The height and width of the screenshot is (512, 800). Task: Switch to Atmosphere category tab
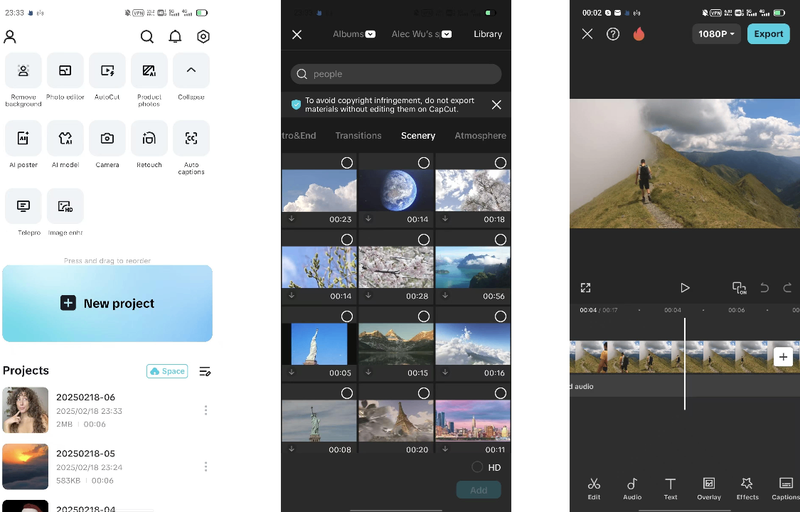480,136
